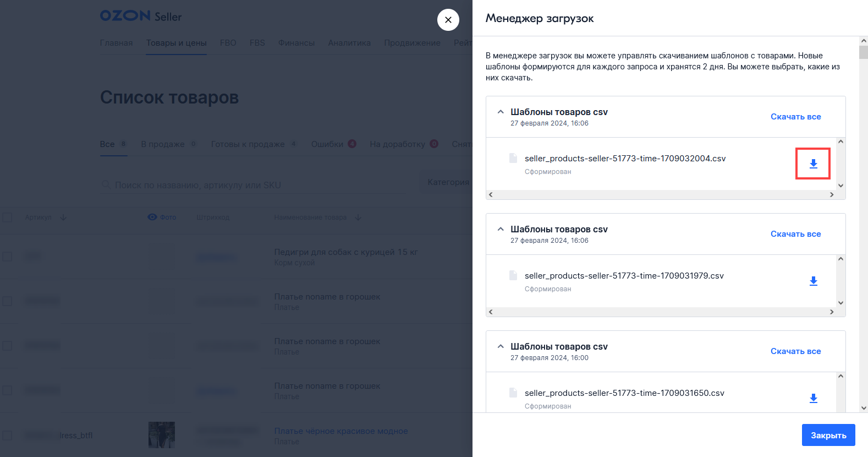Download seller_products file ending in 1709031979.csv
The width and height of the screenshot is (868, 457).
click(x=813, y=281)
